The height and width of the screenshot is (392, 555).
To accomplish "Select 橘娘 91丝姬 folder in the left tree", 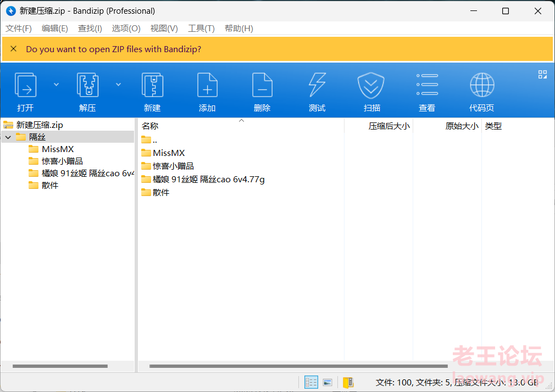I will click(88, 173).
